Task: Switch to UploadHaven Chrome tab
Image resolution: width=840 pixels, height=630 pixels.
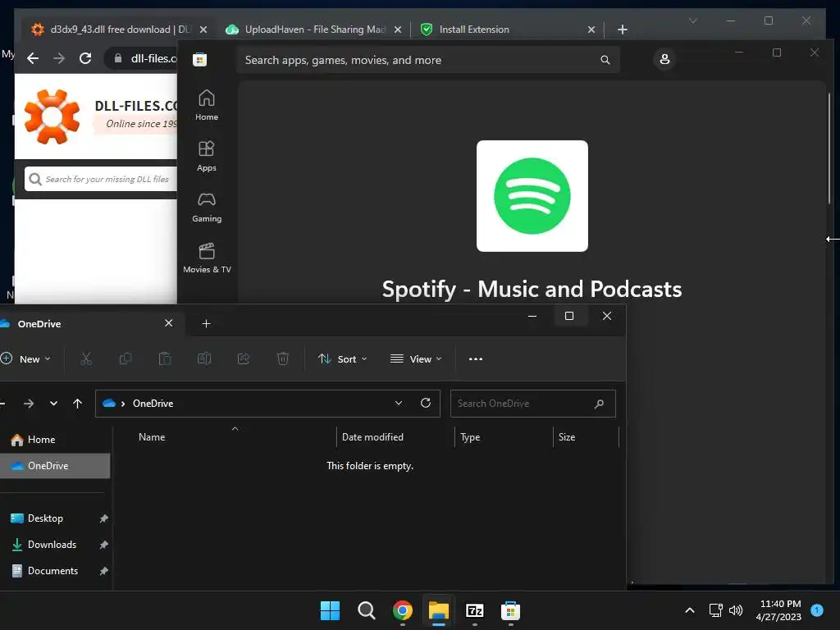Action: point(314,30)
